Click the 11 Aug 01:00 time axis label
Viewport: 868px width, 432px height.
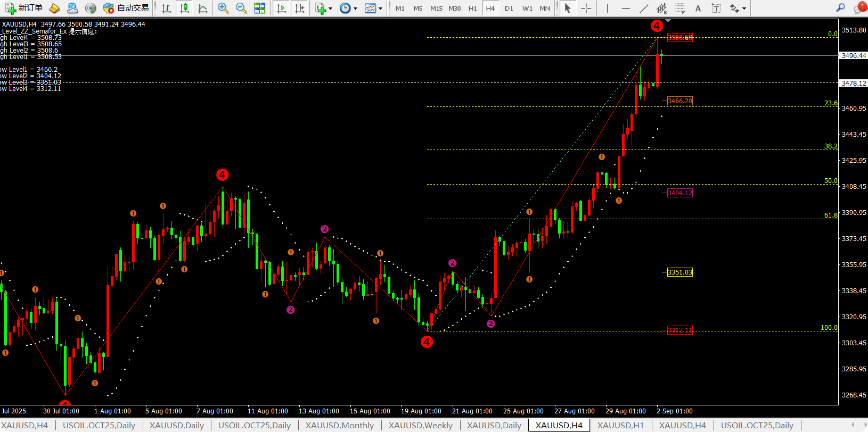point(268,411)
